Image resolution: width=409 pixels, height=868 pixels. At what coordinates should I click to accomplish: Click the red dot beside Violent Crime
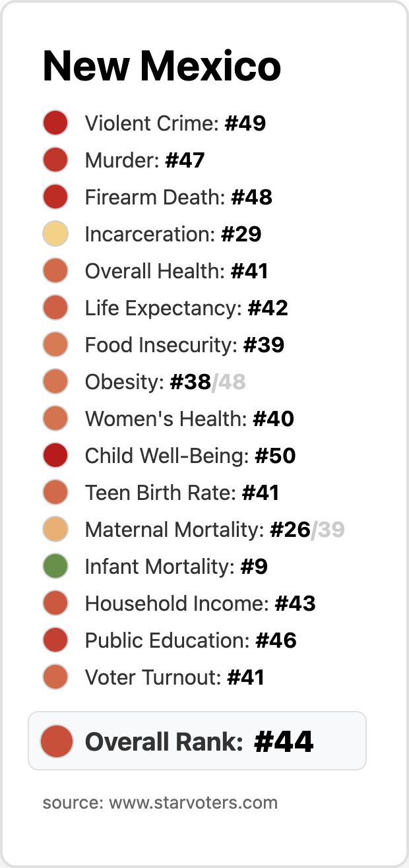point(55,123)
